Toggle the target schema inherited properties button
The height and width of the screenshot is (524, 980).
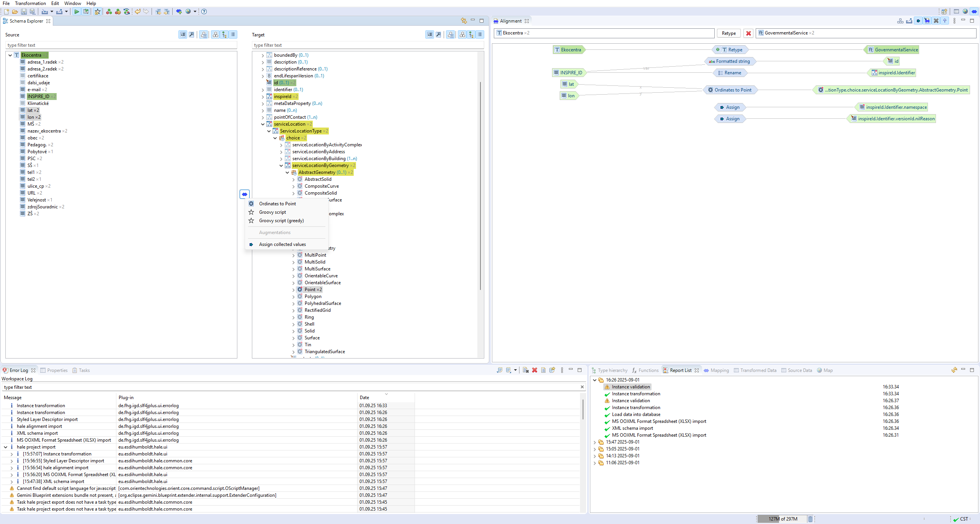pos(471,34)
